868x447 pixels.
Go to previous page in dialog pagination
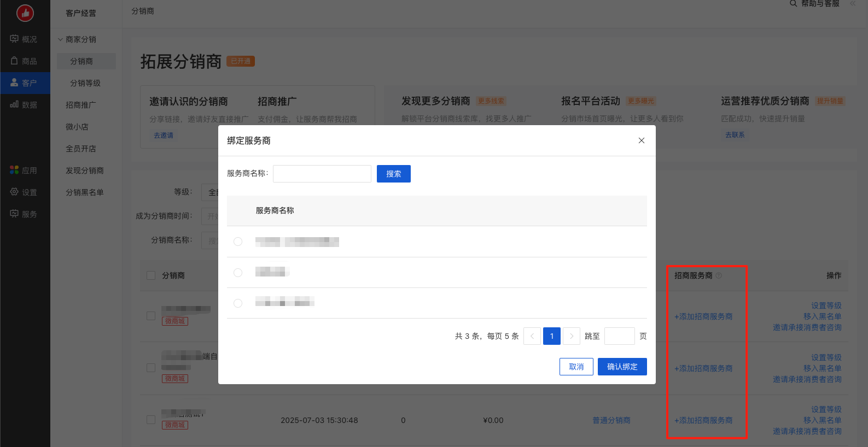click(532, 336)
